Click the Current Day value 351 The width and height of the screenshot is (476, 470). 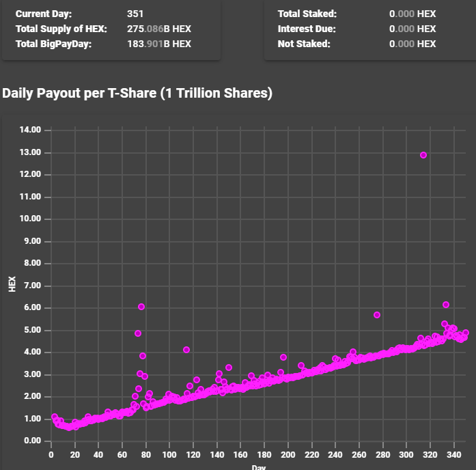[x=135, y=14]
